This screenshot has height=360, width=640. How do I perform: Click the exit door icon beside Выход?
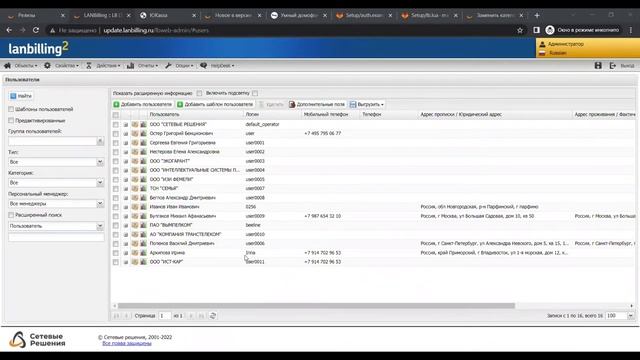pyautogui.click(x=613, y=65)
